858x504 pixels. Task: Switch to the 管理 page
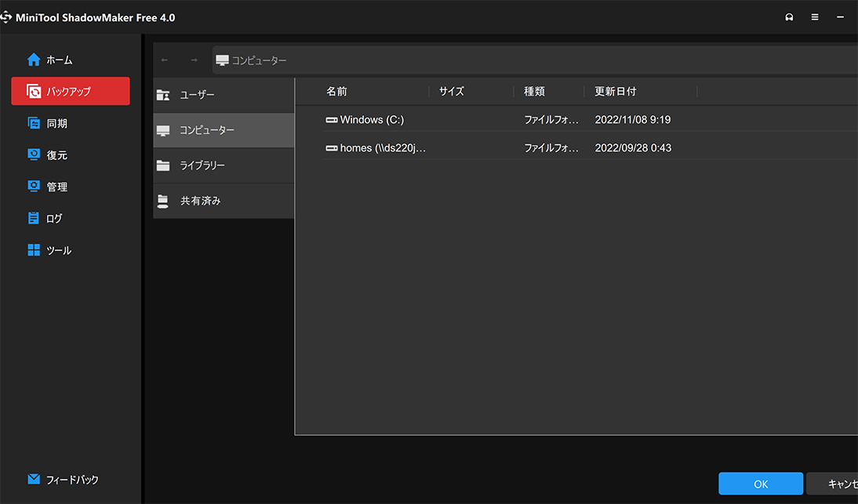click(x=71, y=187)
